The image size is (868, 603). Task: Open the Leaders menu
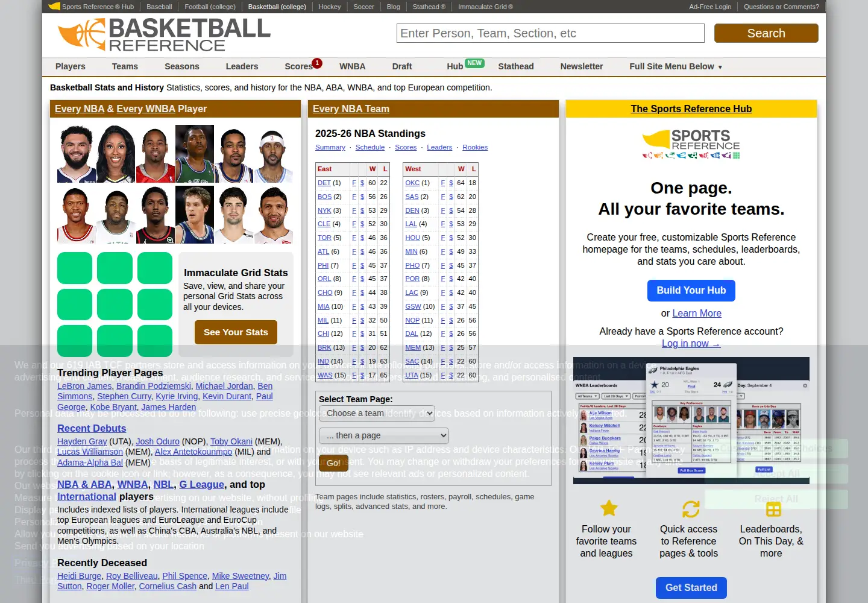coord(242,66)
